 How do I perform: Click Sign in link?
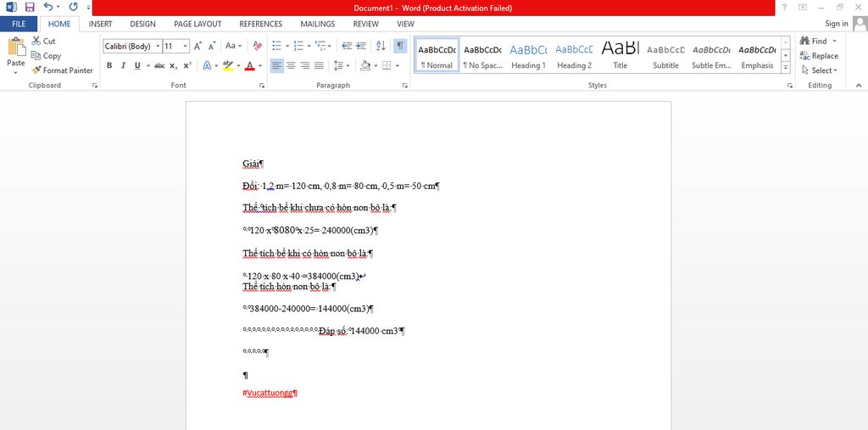(x=837, y=23)
